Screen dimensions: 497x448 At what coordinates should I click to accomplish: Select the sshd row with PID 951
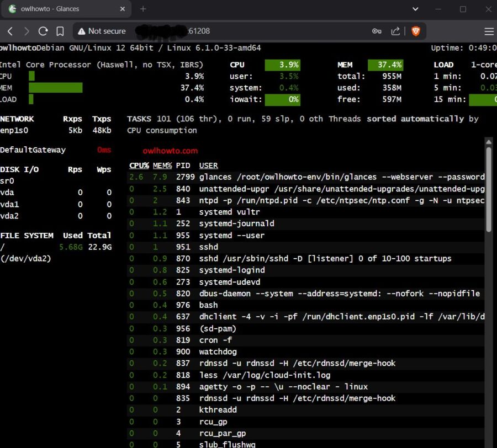(x=305, y=247)
